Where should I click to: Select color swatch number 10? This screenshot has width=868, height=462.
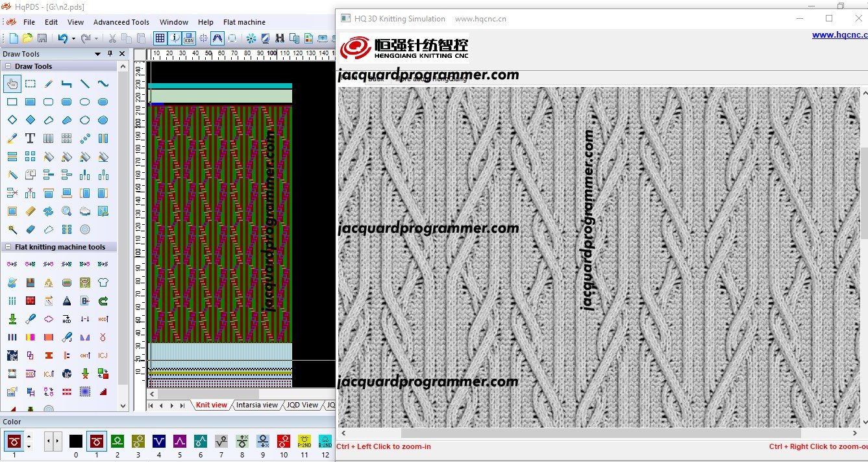tap(284, 442)
